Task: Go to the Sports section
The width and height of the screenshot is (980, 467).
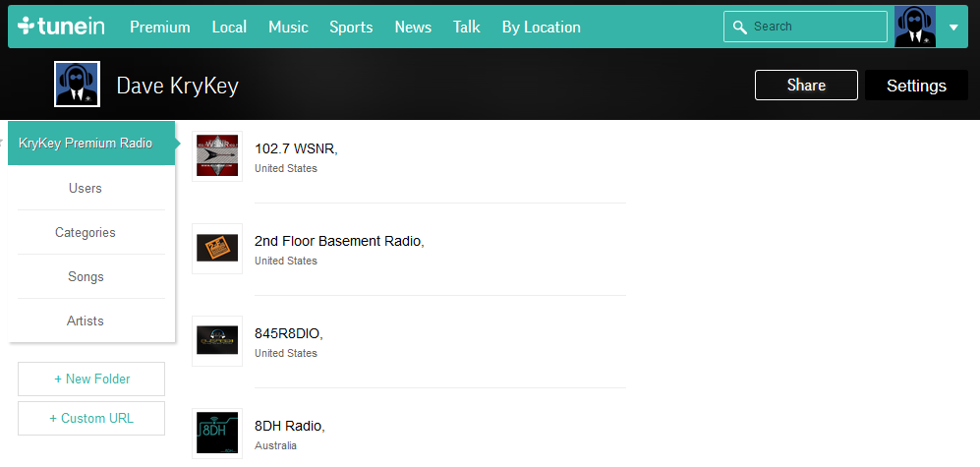Action: pos(351,28)
